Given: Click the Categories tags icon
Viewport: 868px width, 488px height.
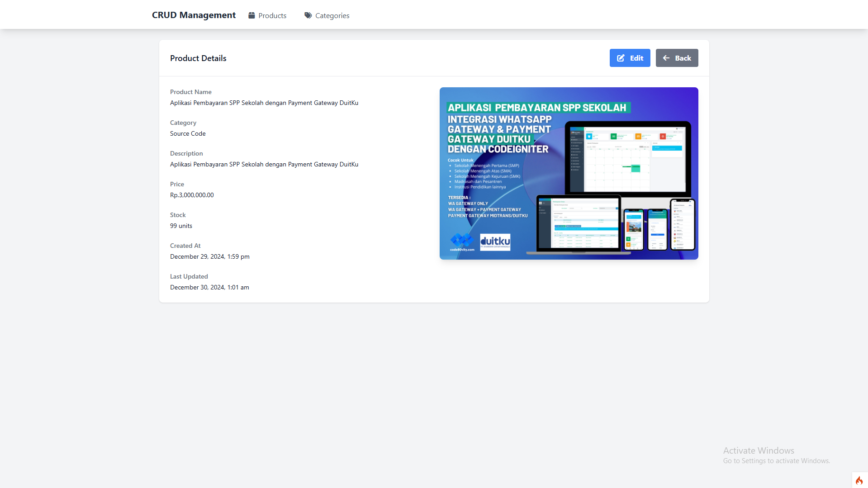Looking at the screenshot, I should coord(308,15).
